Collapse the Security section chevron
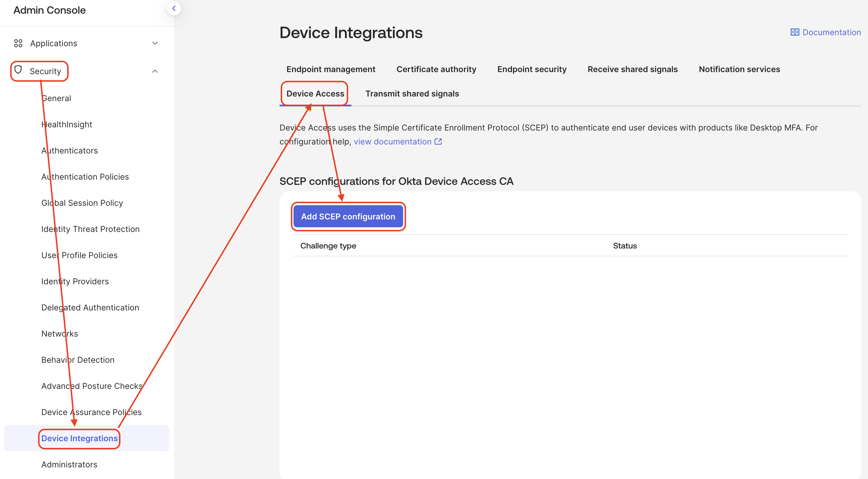Viewport: 868px width, 479px height. click(155, 71)
